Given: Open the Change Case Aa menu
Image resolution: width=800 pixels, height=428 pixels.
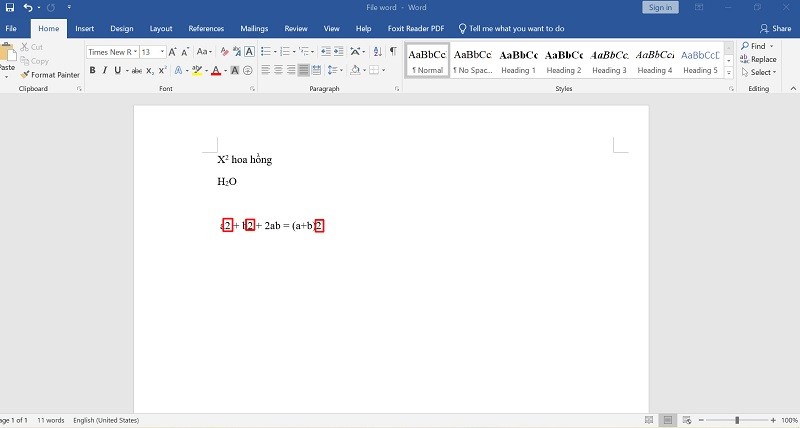Looking at the screenshot, I should coord(204,52).
